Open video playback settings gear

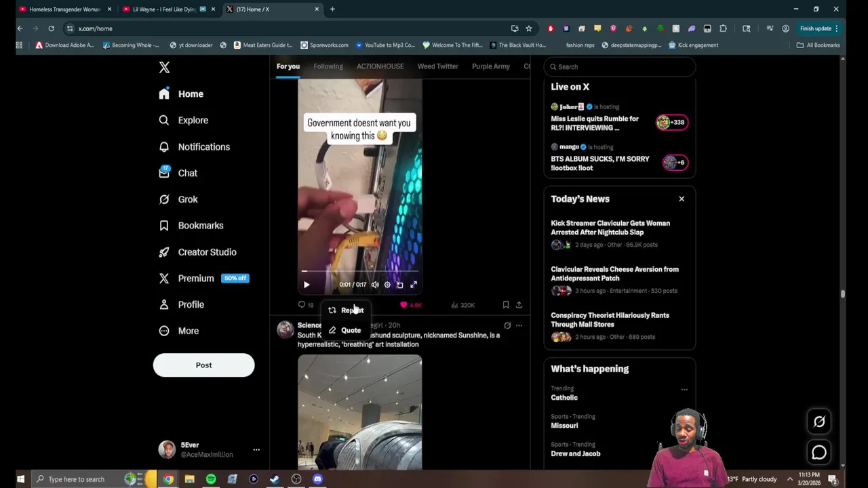[387, 285]
